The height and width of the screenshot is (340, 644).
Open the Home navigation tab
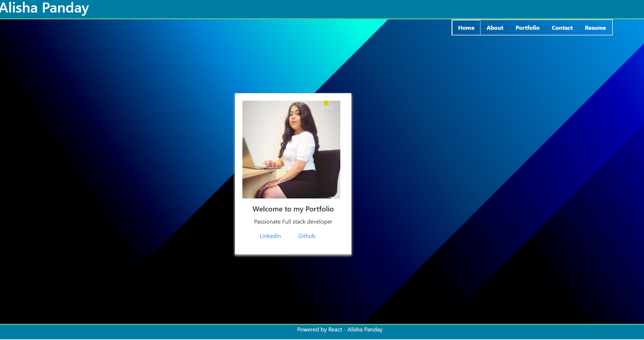(466, 28)
